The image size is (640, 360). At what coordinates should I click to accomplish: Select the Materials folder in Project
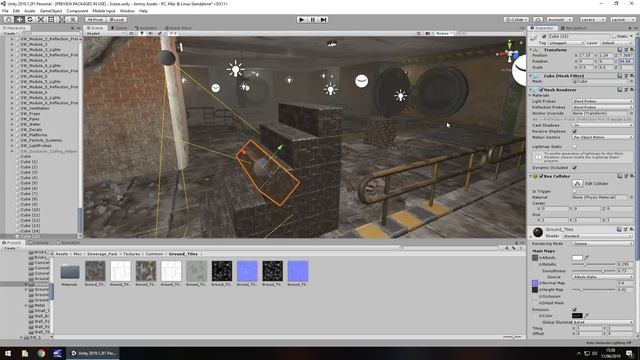[70, 274]
